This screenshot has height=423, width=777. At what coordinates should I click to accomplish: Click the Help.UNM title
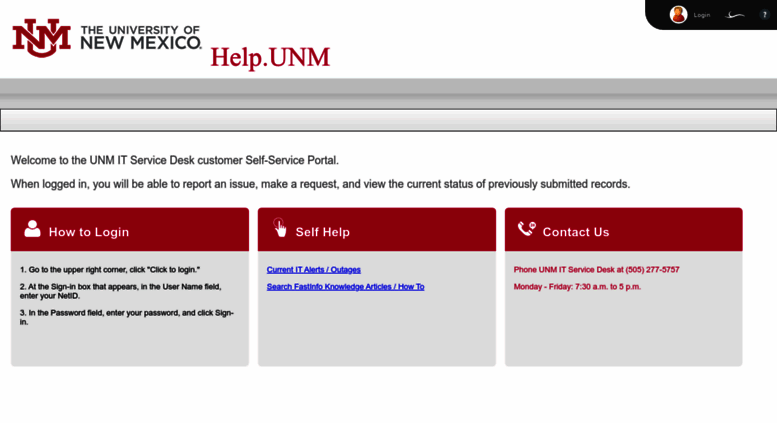tap(270, 57)
